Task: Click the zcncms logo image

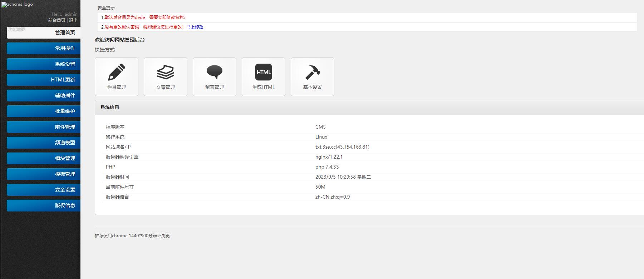Action: 18,5
